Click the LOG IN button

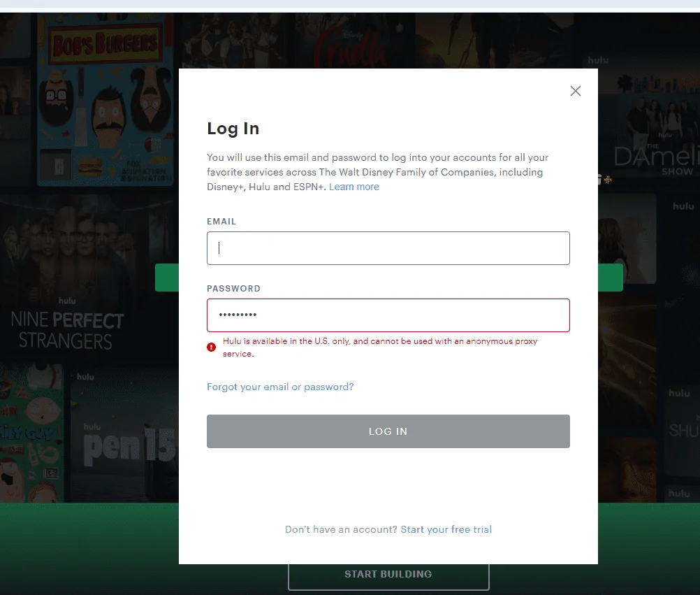(388, 431)
